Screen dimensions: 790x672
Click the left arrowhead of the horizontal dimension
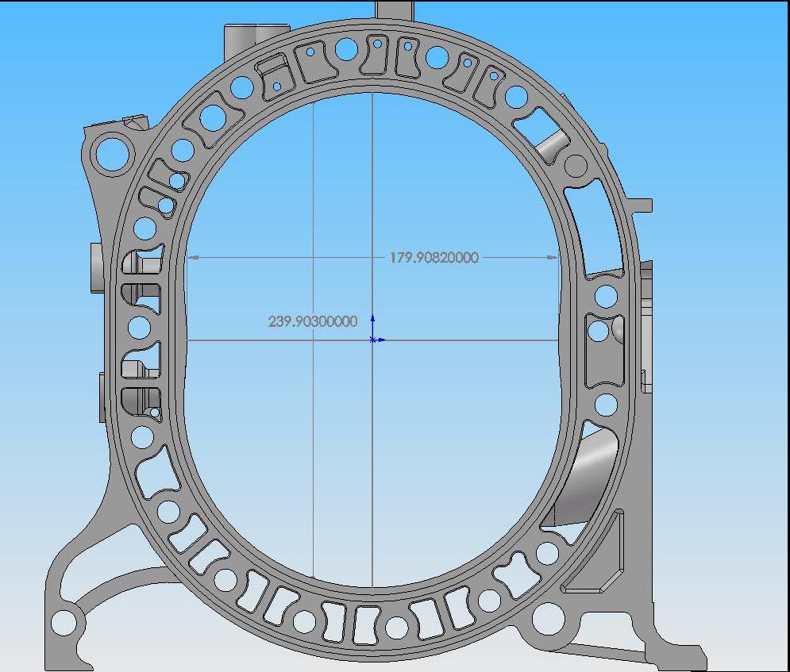tap(192, 257)
